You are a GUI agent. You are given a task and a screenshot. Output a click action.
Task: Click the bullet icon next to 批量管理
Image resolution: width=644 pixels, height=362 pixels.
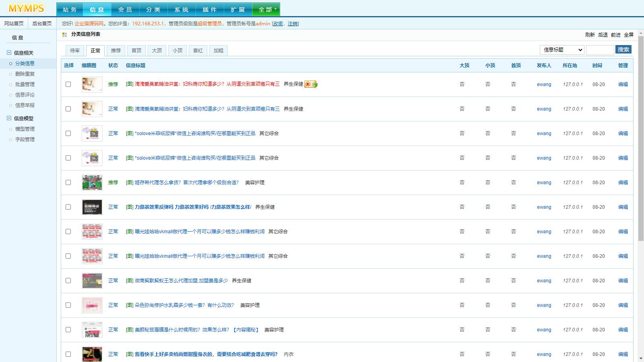(11, 84)
